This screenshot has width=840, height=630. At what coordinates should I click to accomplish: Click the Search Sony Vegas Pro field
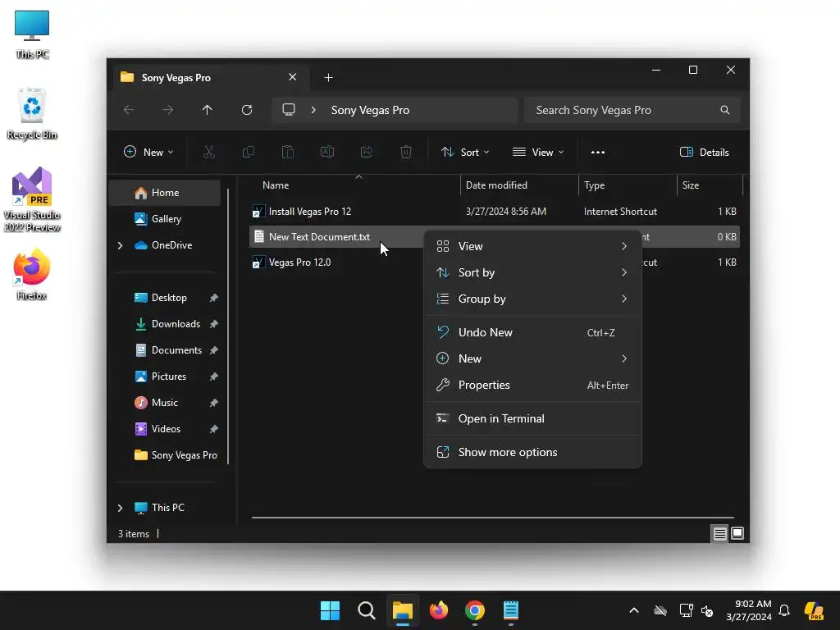(x=632, y=110)
